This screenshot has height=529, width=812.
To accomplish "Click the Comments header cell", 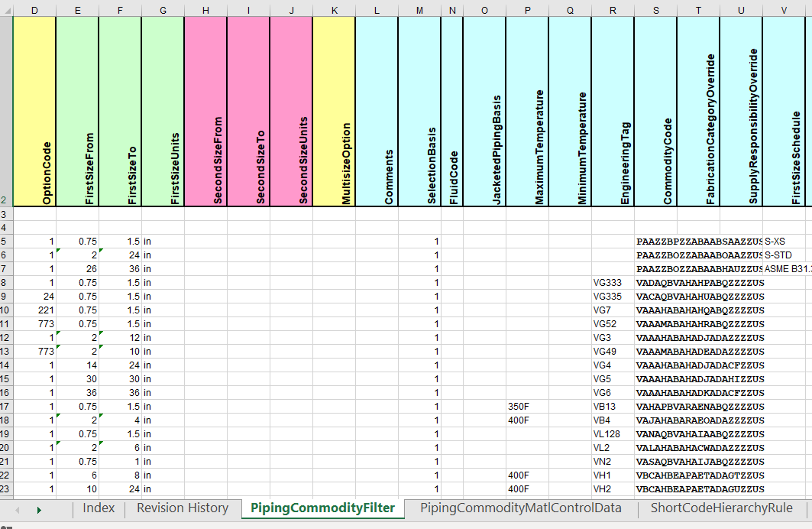I will click(x=377, y=112).
